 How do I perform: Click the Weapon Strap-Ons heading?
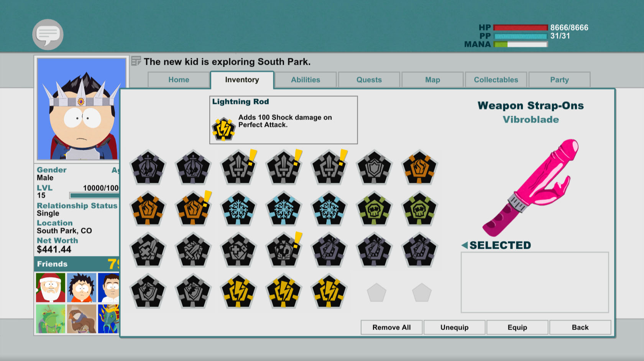(x=531, y=105)
